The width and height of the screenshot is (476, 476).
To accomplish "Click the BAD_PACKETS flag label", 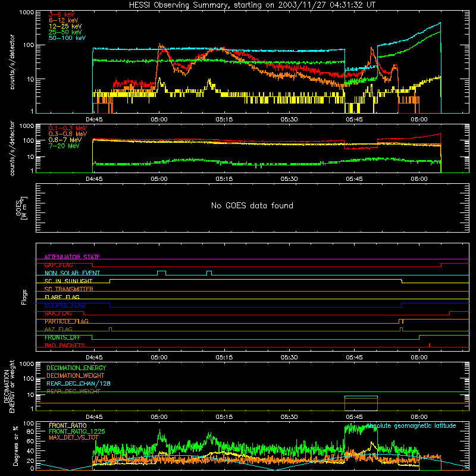I will (64, 345).
